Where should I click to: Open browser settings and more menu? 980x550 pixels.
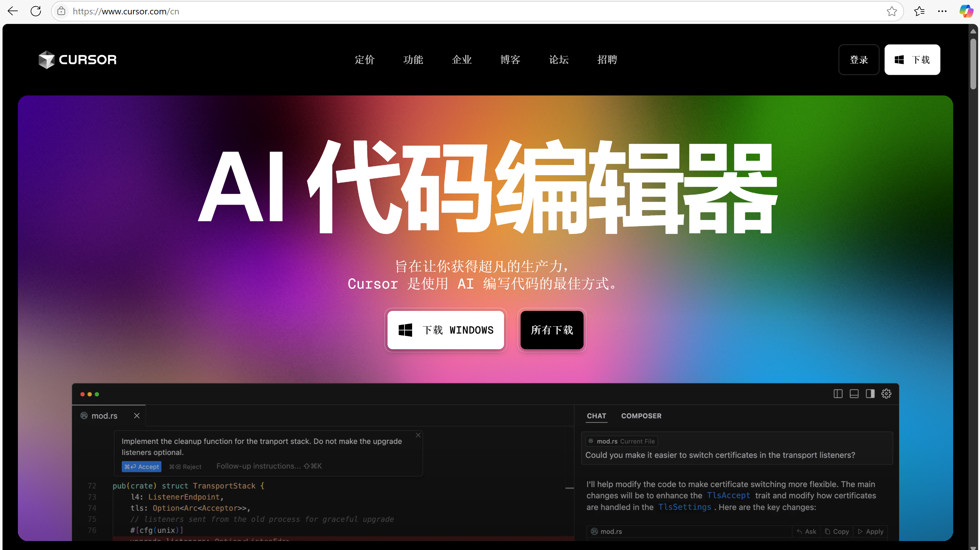[x=942, y=11]
